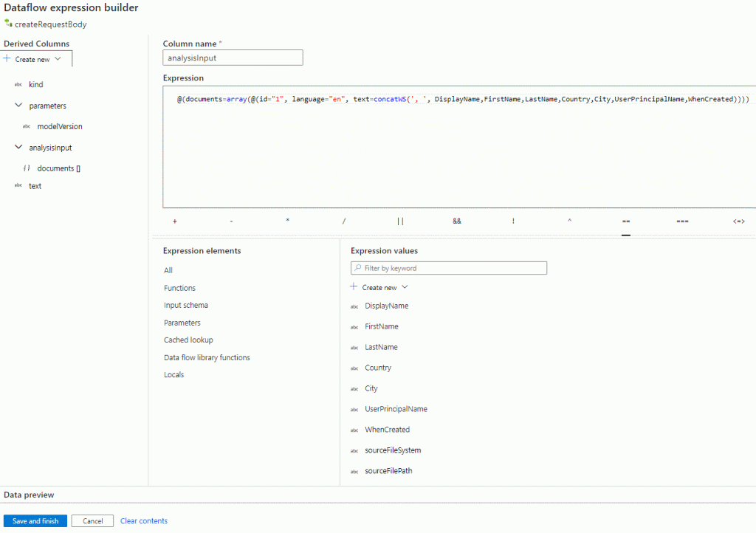The image size is (756, 533).
Task: Insert the multiply (*) operator
Action: tap(288, 221)
